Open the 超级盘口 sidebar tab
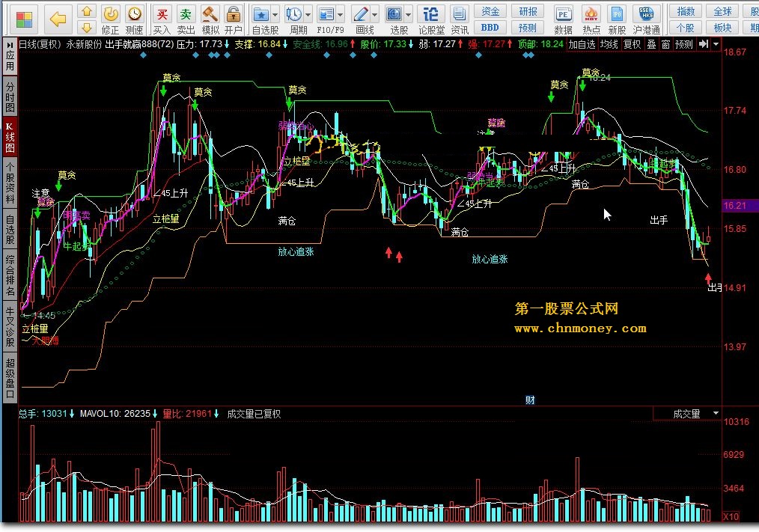The image size is (759, 532). click(x=10, y=379)
